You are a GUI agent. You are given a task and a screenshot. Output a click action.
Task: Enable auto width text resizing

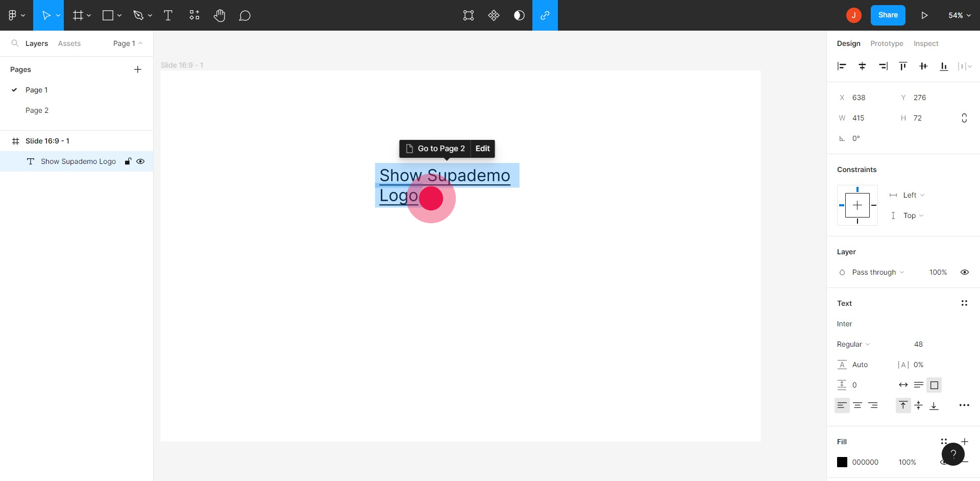[x=903, y=385]
